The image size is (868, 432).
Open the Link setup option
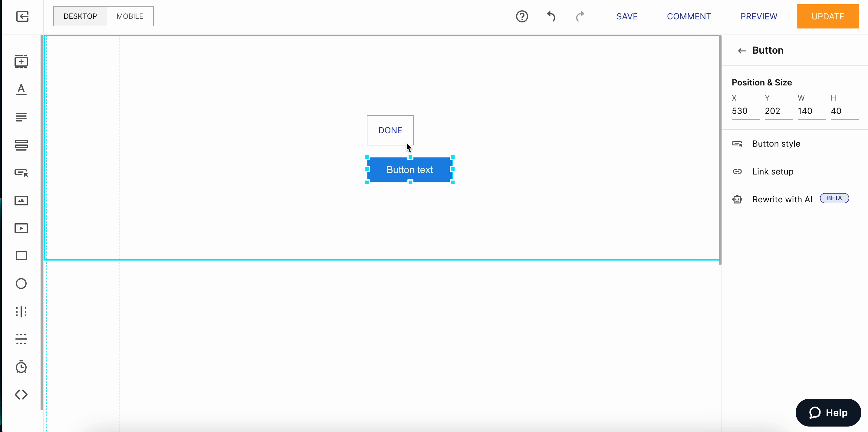coord(773,172)
